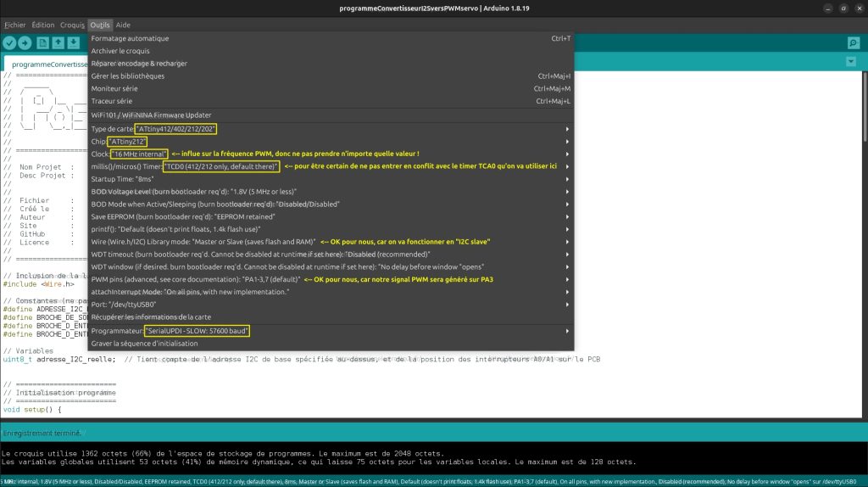868x487 pixels.
Task: Click console line Les variables globales utilisent
Action: [x=319, y=462]
